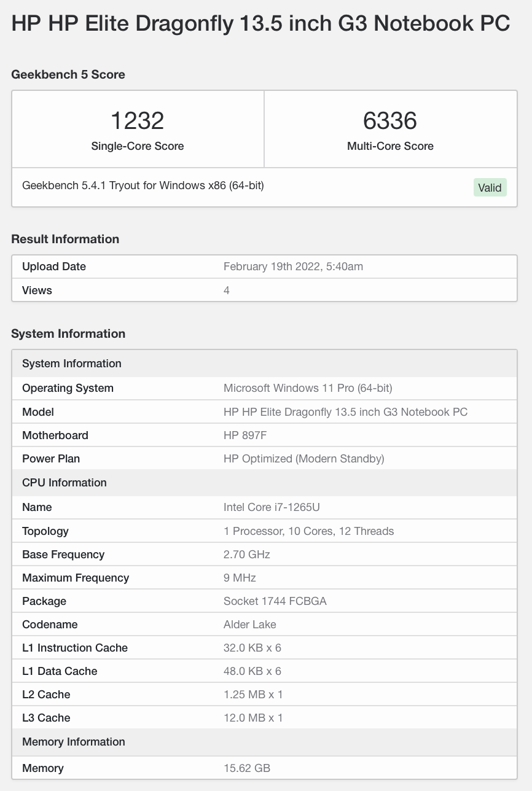Click the Views count value
The width and height of the screenshot is (532, 791).
(227, 290)
